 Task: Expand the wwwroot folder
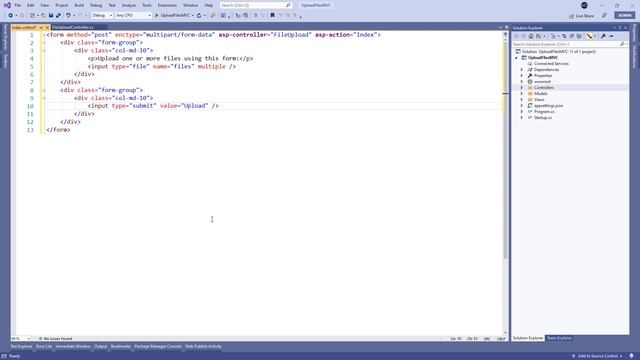[522, 82]
